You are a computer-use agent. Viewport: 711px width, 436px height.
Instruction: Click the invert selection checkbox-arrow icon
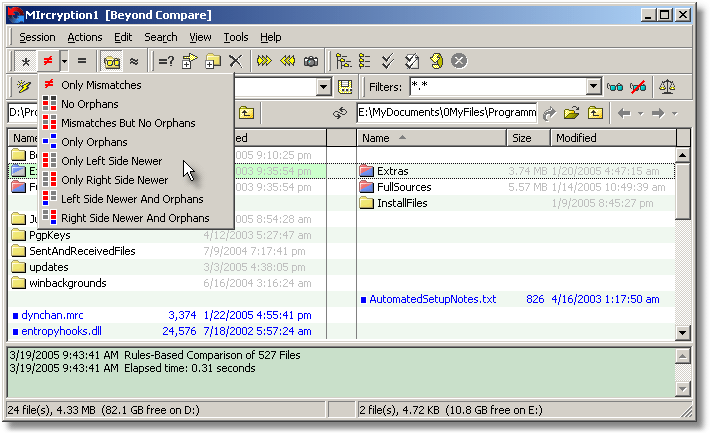click(412, 61)
